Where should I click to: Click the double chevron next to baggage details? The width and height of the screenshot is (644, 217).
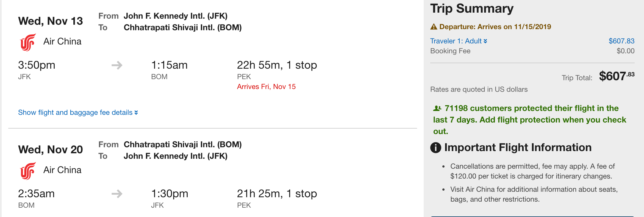pyautogui.click(x=136, y=113)
